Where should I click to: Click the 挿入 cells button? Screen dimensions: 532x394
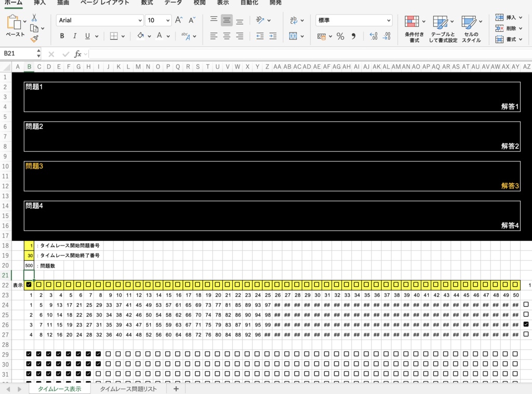508,17
